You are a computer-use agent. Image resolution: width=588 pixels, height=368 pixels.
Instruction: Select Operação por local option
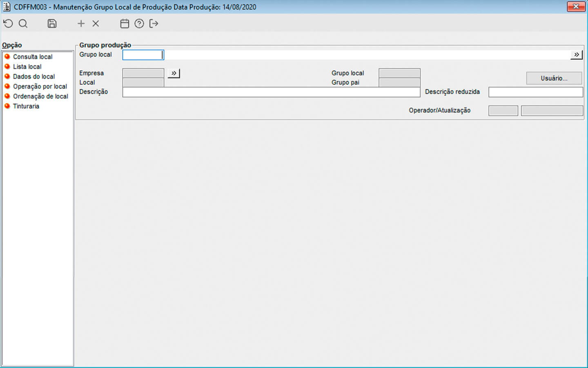tap(40, 86)
